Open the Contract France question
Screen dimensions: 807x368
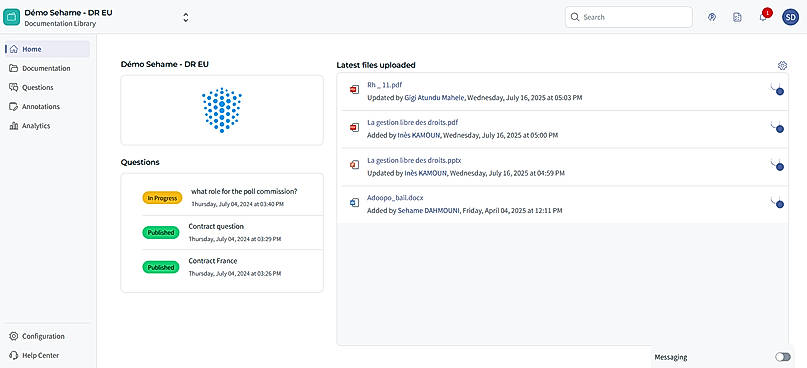(x=213, y=261)
